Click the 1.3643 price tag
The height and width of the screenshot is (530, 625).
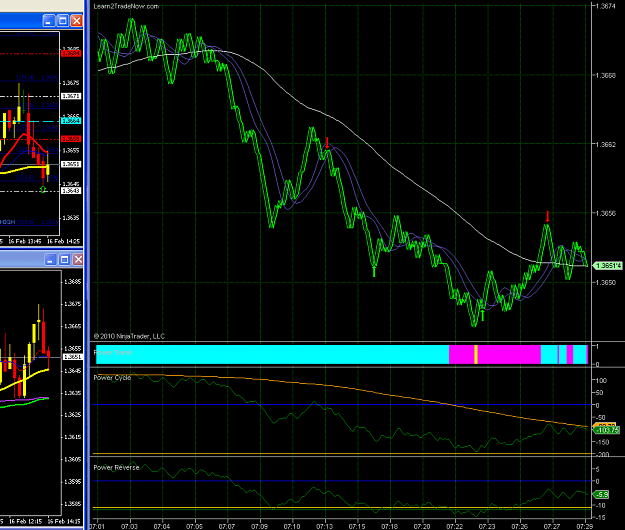(71, 190)
